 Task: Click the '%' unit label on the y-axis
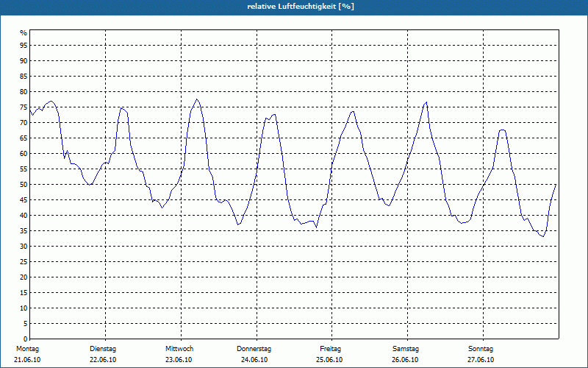coord(24,33)
